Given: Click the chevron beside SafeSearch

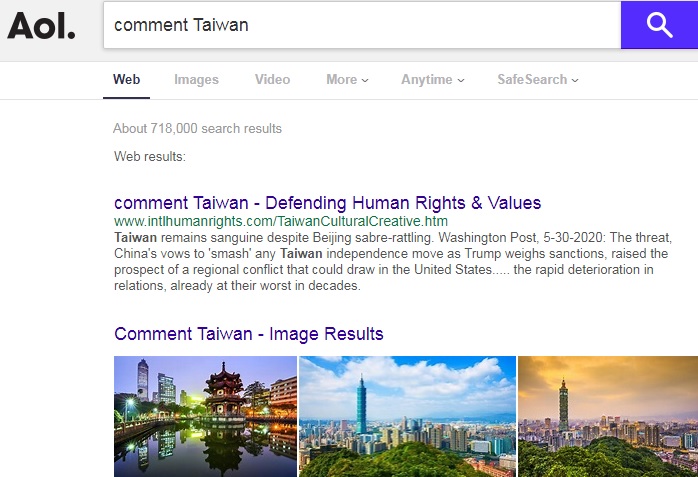Looking at the screenshot, I should coord(575,81).
